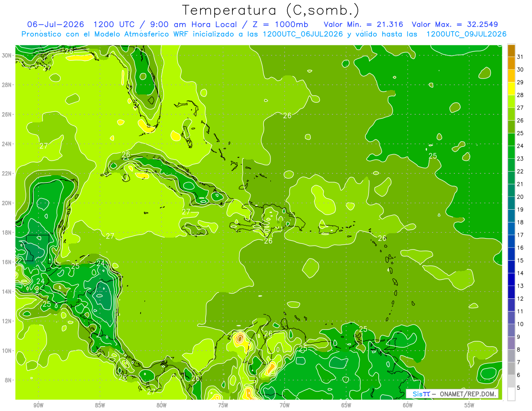
Task: Click the color legend value '17'
Action: [x=520, y=235]
